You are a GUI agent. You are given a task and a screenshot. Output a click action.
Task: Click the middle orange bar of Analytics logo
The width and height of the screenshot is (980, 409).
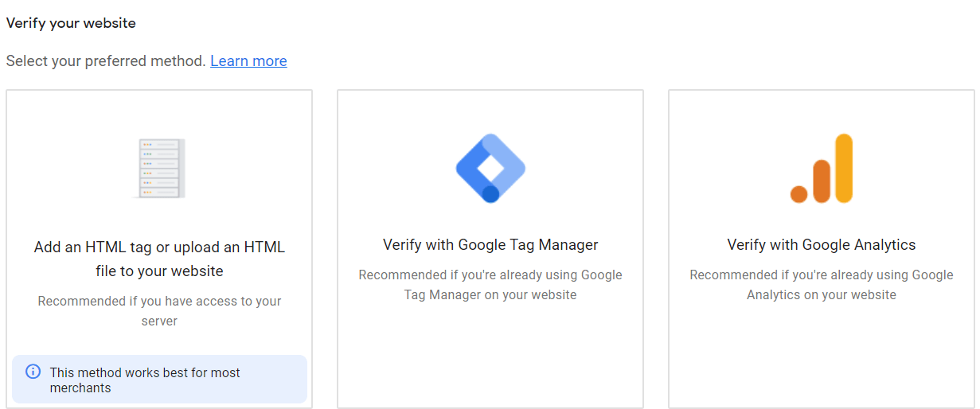coord(822,181)
